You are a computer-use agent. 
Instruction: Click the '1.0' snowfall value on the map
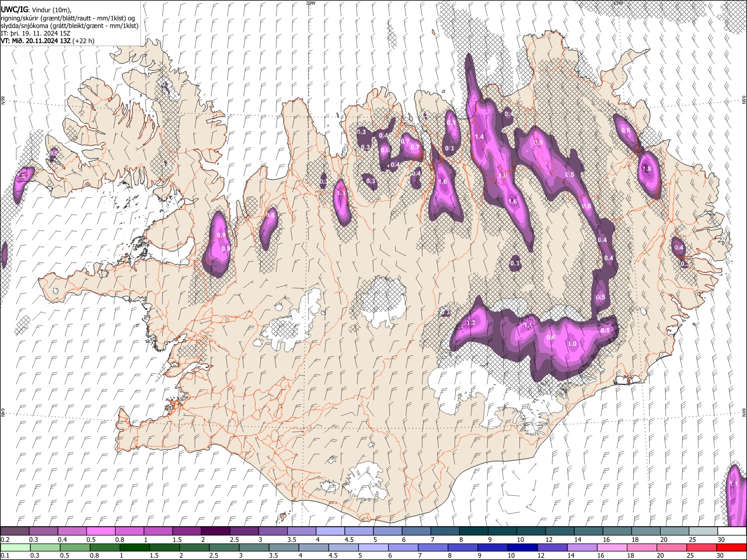tap(572, 344)
